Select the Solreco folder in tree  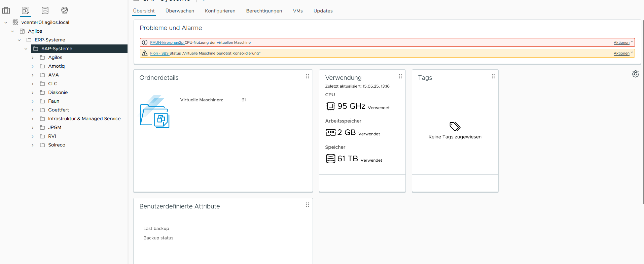point(57,145)
